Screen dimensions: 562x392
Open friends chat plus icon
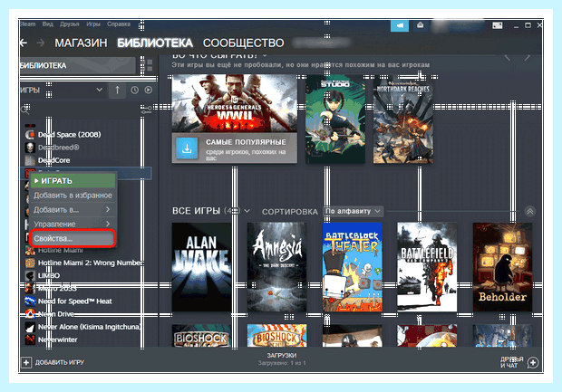533,363
